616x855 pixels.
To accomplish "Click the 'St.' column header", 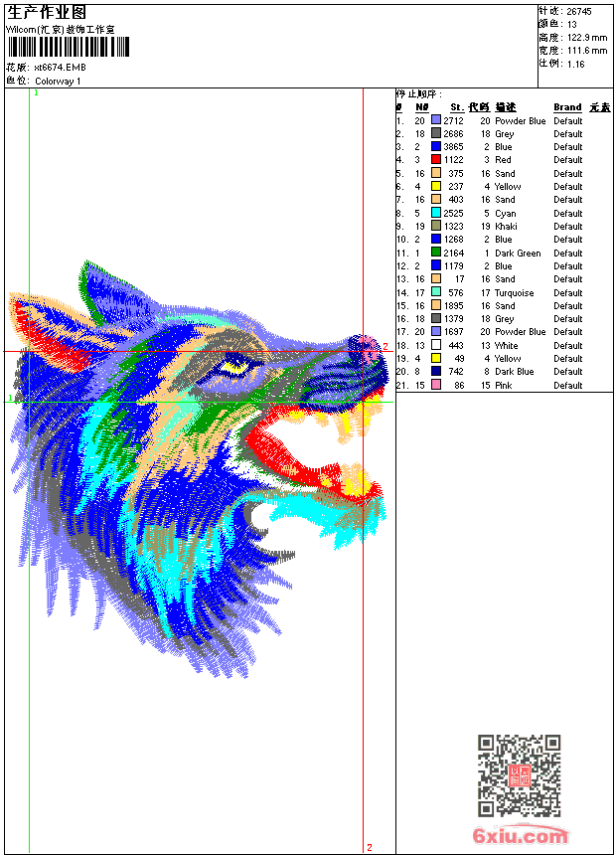I will pos(457,107).
